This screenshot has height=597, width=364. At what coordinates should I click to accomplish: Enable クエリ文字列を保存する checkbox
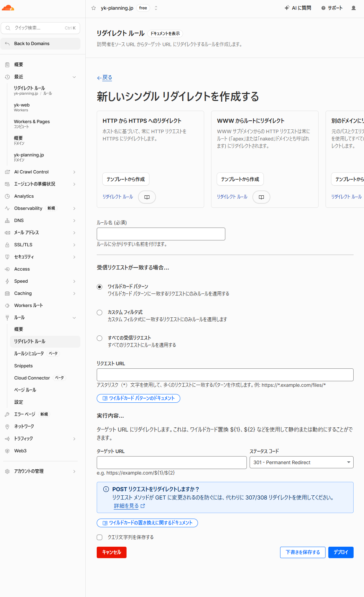[x=99, y=537]
